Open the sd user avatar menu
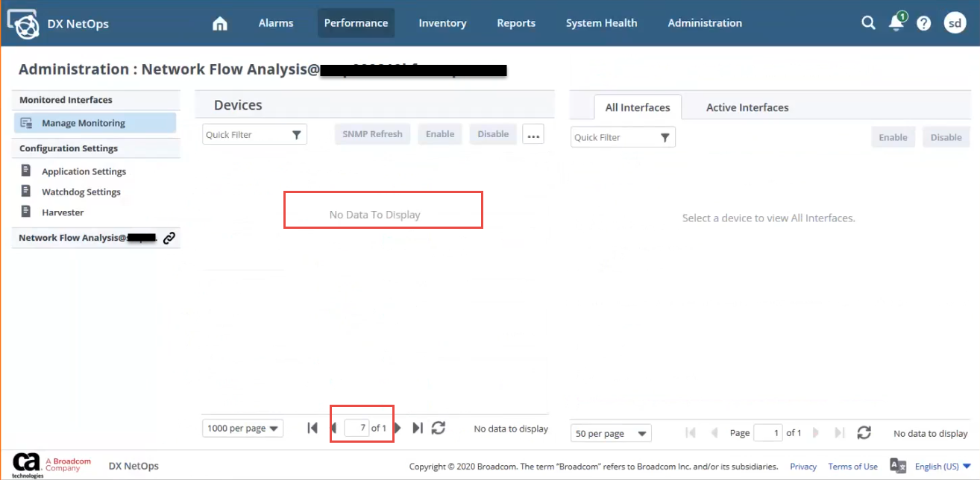The height and width of the screenshot is (480, 980). pyautogui.click(x=955, y=23)
